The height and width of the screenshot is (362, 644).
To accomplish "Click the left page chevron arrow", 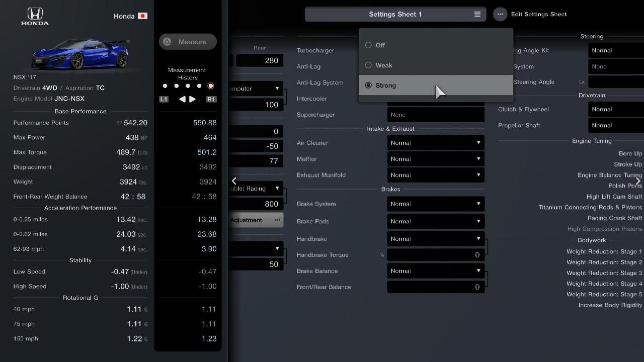I will tap(234, 181).
